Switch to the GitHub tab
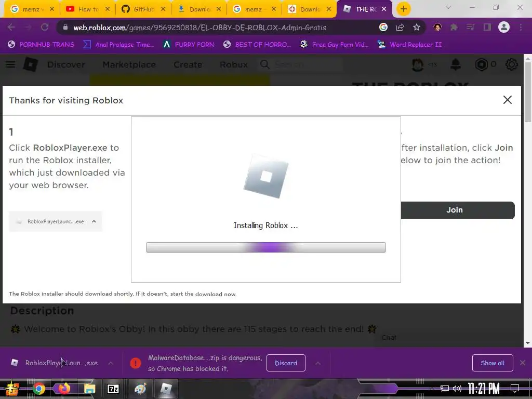Screen dimensions: 532x399 pos(143,9)
